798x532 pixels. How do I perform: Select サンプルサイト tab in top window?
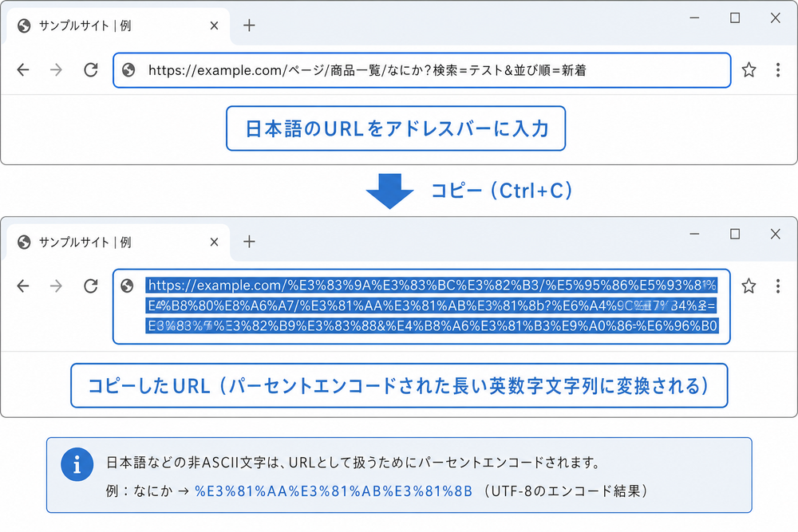(117, 26)
